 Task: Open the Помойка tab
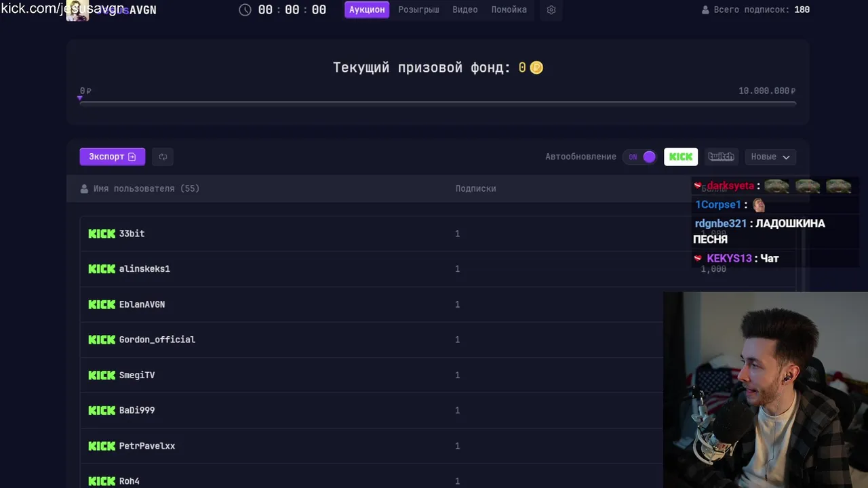[509, 10]
